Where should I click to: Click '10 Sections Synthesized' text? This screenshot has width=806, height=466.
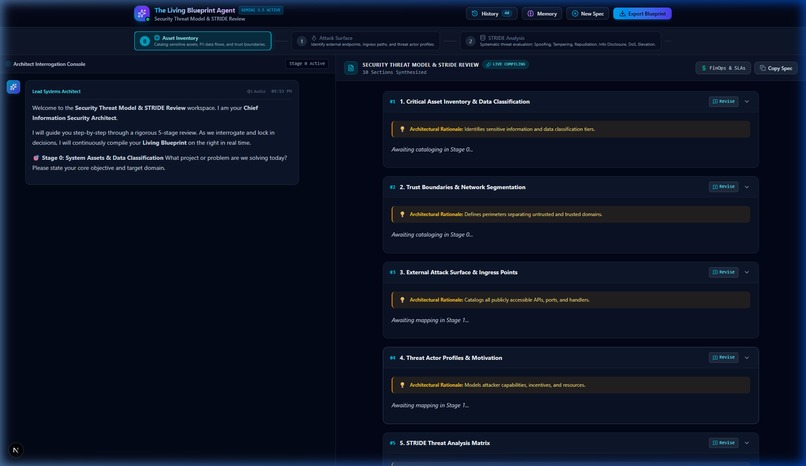coord(394,72)
